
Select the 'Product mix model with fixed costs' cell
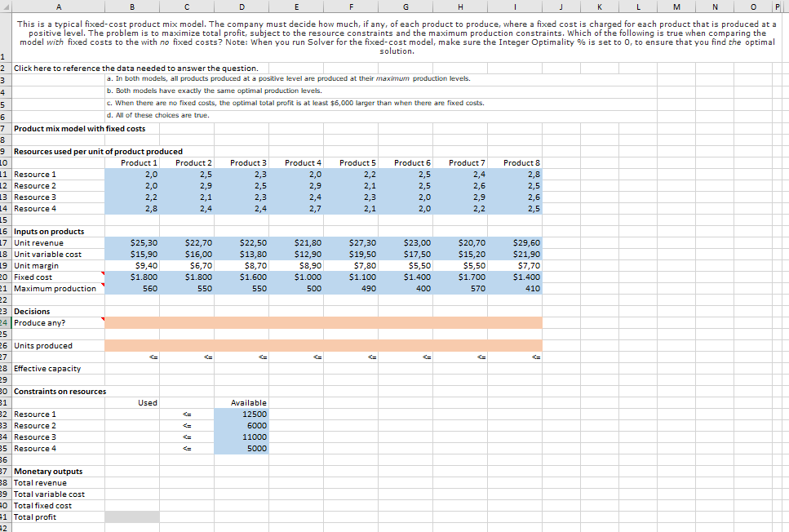pyautogui.click(x=57, y=128)
